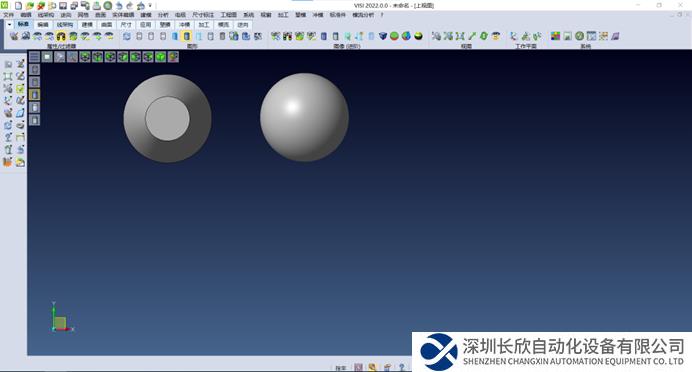The width and height of the screenshot is (692, 372).
Task: Toggle the top display mode below the hamburger icon
Action: pos(34,69)
